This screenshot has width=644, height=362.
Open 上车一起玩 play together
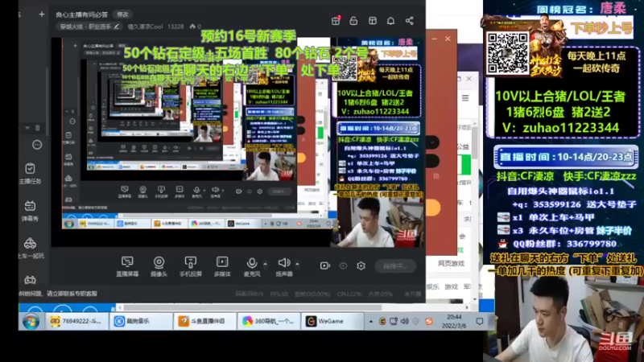click(30, 248)
